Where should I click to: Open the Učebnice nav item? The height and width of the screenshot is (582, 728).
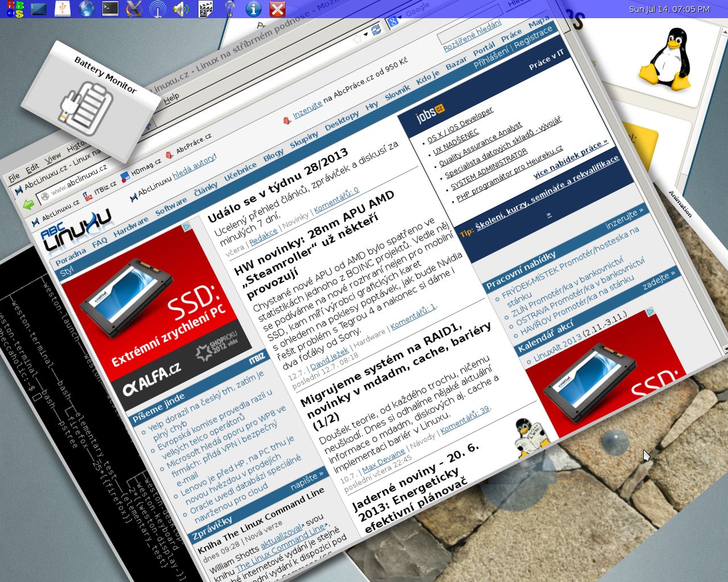(241, 172)
